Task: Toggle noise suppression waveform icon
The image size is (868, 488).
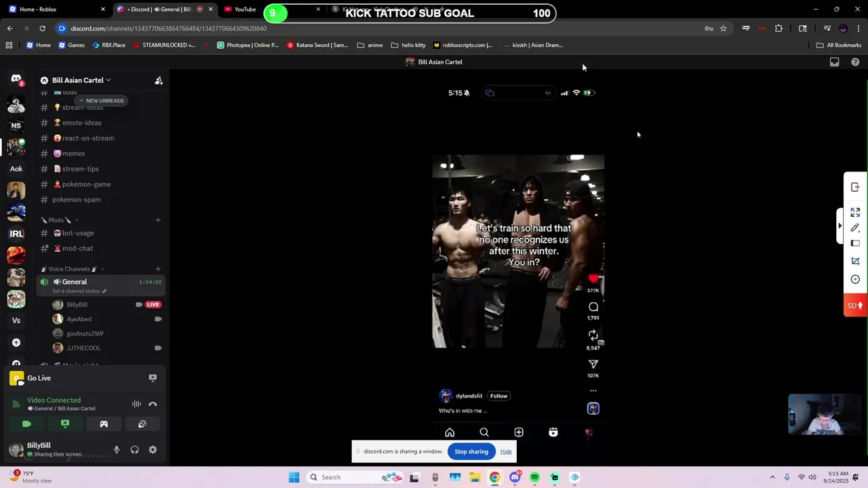Action: (x=136, y=404)
